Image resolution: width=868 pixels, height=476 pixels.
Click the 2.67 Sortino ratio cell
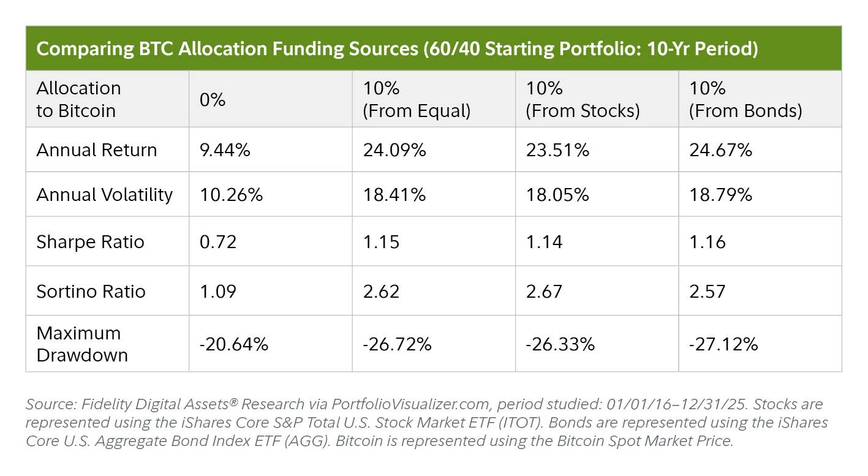pyautogui.click(x=597, y=290)
